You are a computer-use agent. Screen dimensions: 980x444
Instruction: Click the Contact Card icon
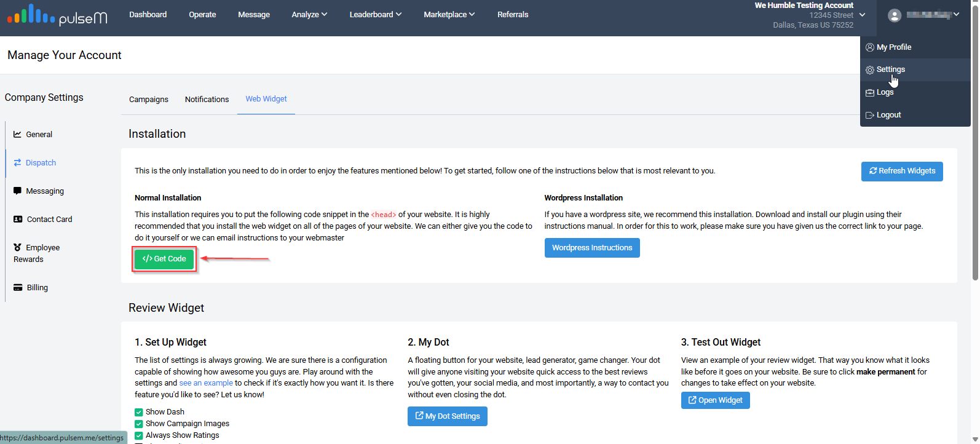pos(18,220)
